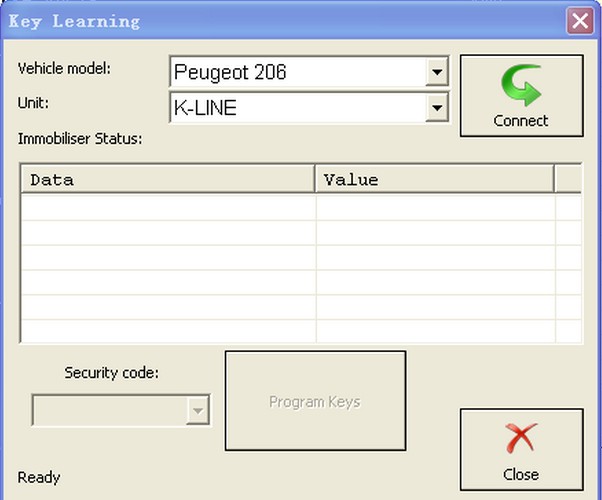Open the Vehicle model dropdown arrow
Viewport: 602px width, 500px height.
(x=437, y=71)
